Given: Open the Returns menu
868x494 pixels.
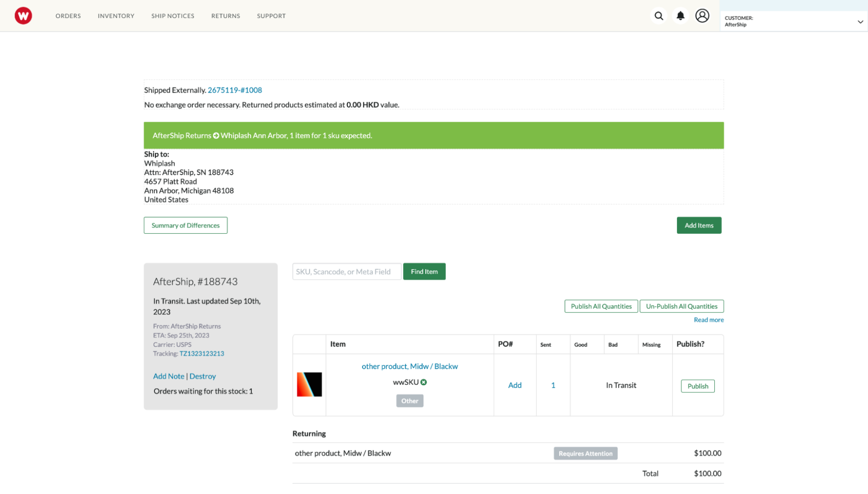Looking at the screenshot, I should coord(225,16).
